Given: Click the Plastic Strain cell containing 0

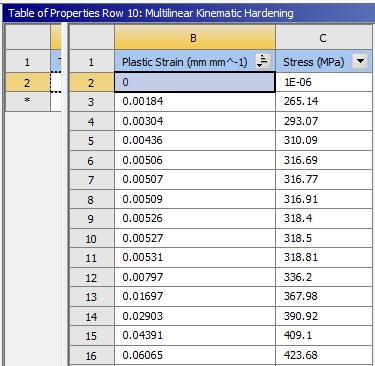Looking at the screenshot, I should tap(195, 82).
